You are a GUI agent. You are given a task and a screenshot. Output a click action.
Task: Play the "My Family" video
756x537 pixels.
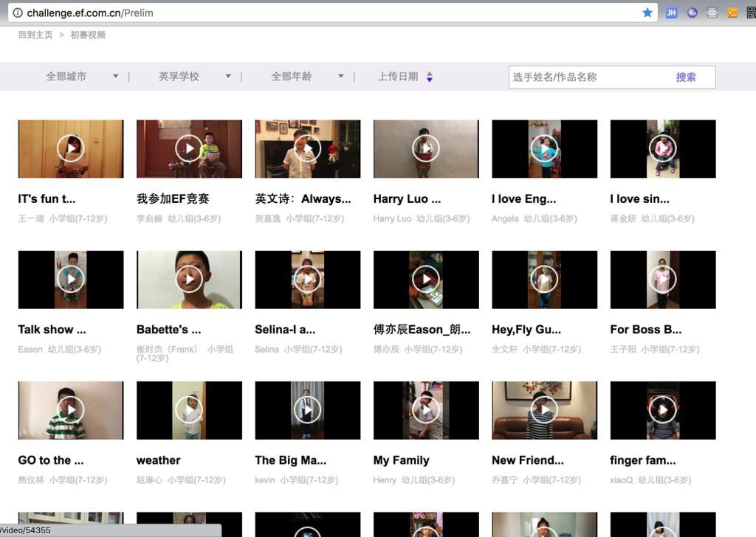pos(426,410)
